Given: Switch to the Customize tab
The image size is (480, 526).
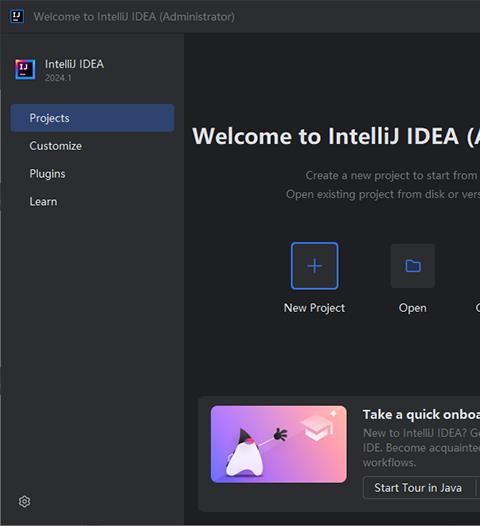Looking at the screenshot, I should click(92, 146).
